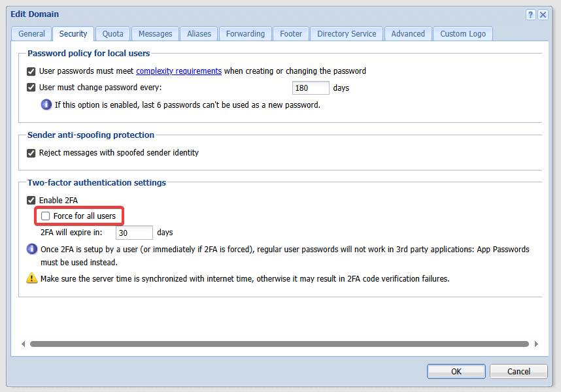Disable Reject messages with spoofed sender identity

click(31, 153)
